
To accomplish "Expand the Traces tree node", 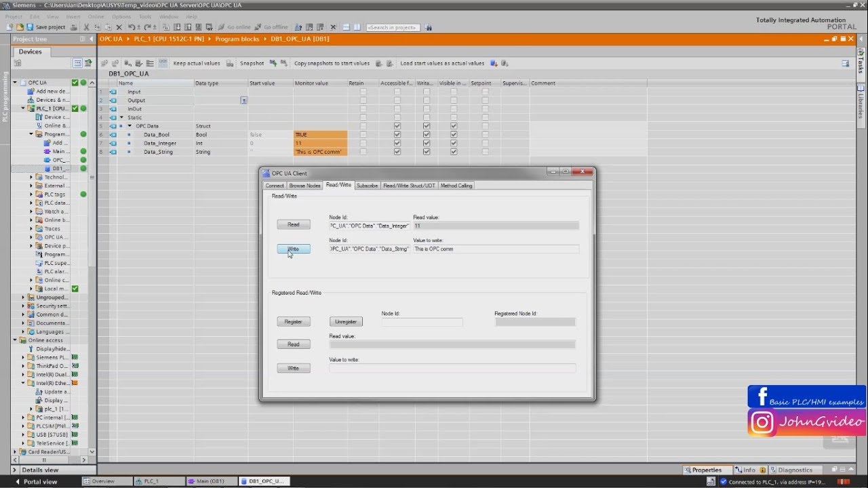I will click(31, 229).
